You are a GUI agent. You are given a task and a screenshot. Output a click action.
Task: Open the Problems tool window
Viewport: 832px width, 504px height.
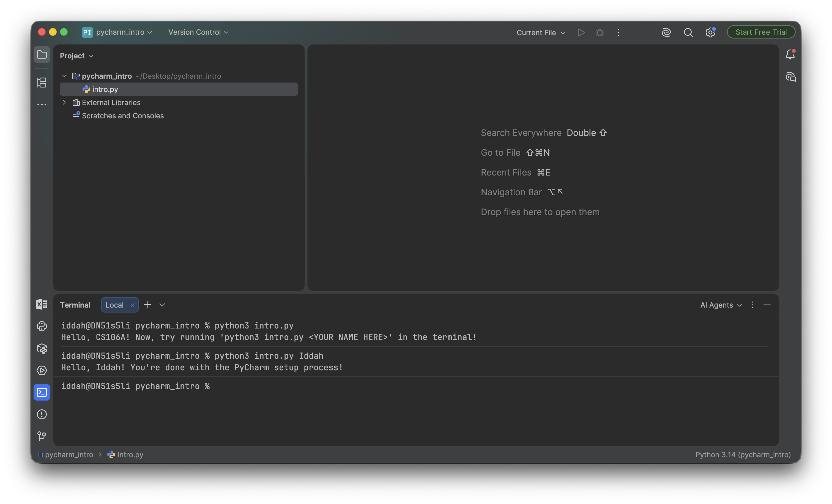pyautogui.click(x=42, y=414)
